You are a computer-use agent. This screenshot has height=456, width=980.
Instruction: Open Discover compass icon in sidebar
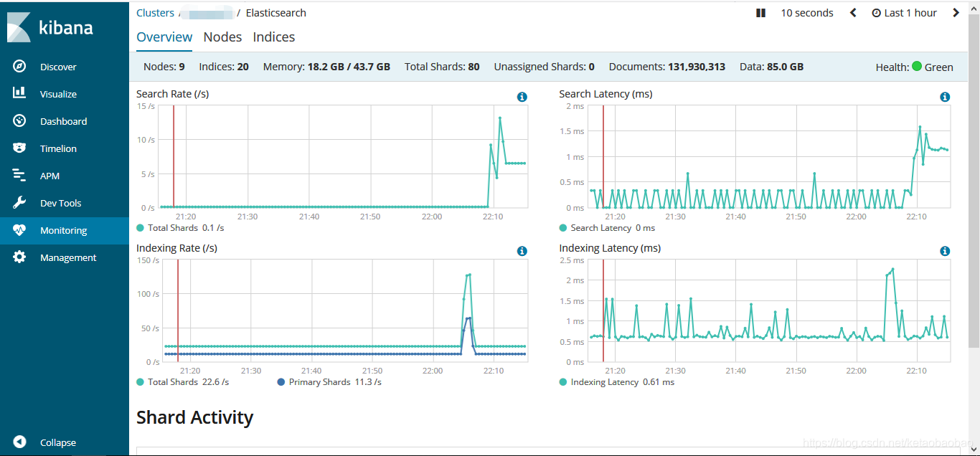(19, 66)
